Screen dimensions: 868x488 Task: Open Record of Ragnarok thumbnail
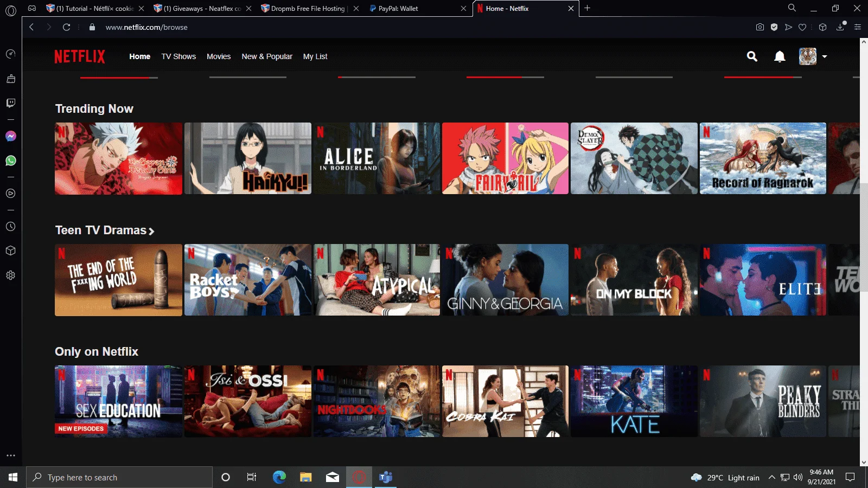[763, 158]
